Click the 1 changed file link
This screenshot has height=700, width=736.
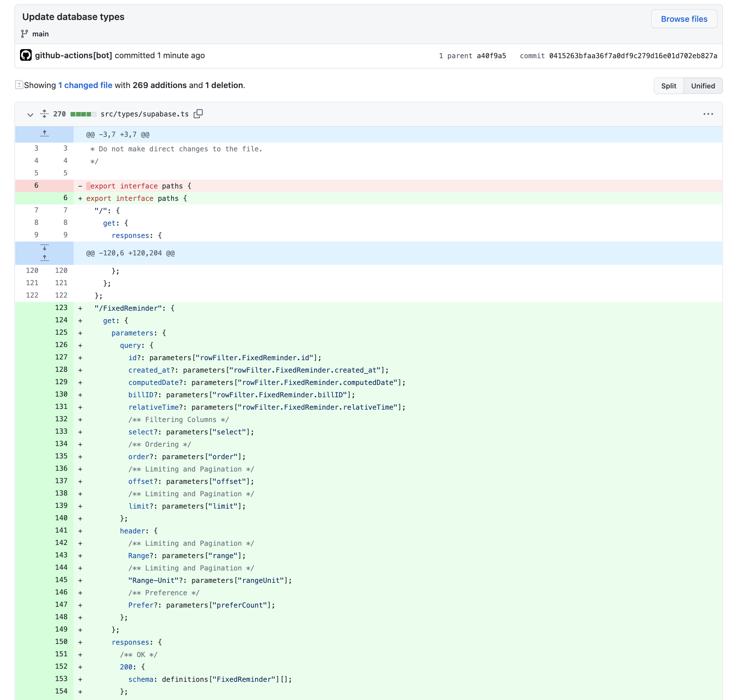click(x=85, y=85)
